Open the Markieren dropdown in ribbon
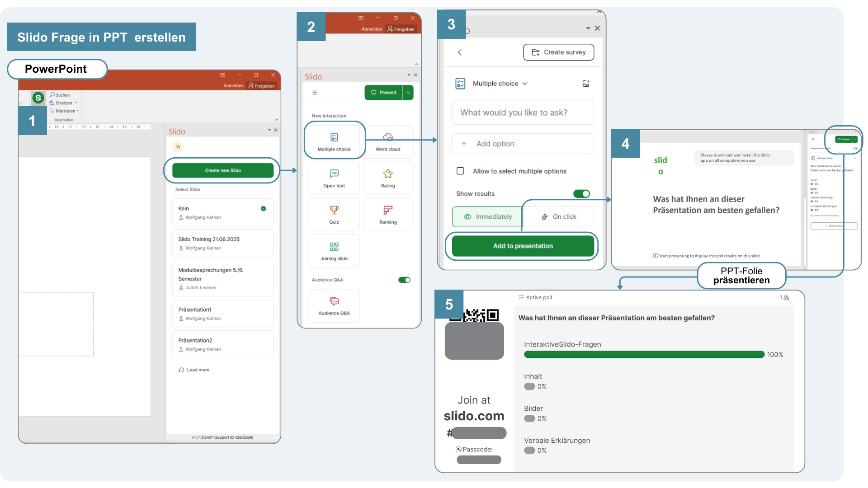The image size is (868, 488). coord(65,111)
